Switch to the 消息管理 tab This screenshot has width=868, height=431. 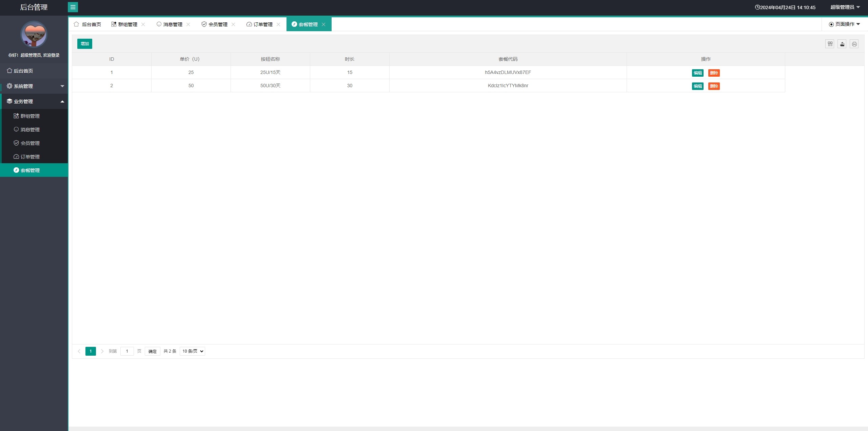[x=170, y=24]
